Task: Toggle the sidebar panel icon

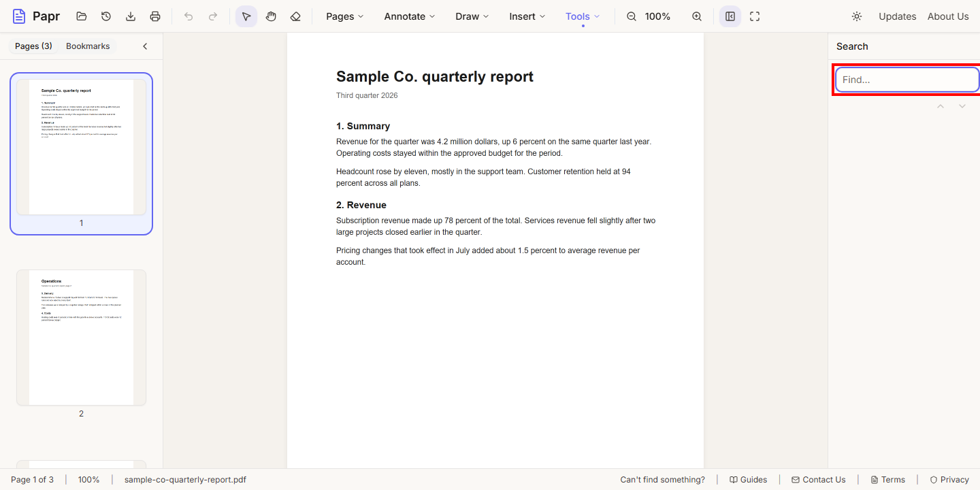Action: pyautogui.click(x=730, y=16)
